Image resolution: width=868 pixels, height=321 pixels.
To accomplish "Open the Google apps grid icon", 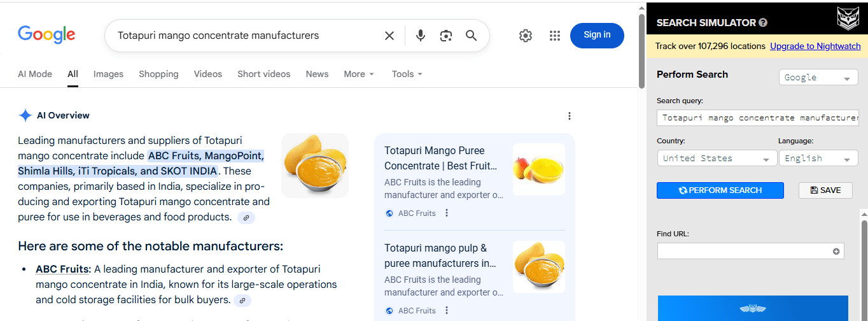I will 554,36.
